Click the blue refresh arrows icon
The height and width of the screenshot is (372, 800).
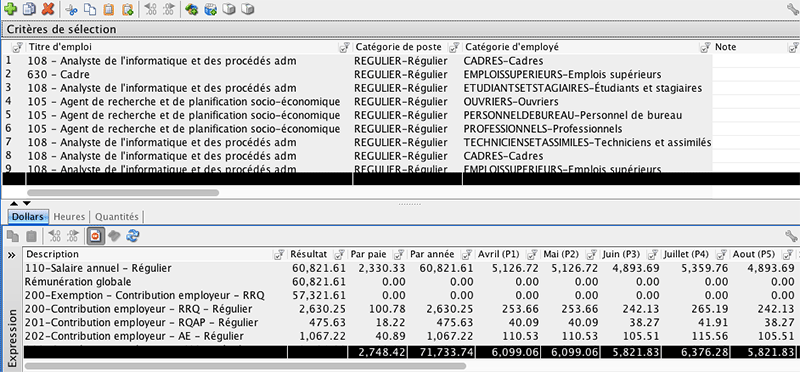[x=133, y=235]
